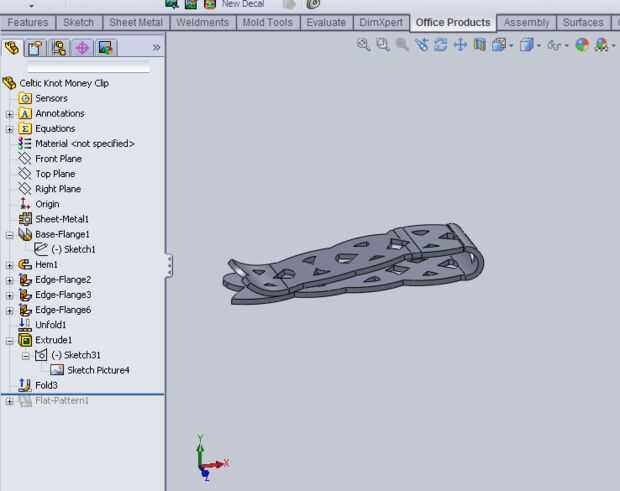Switch to the Mold Tools tab
This screenshot has width=620, height=491.
268,22
